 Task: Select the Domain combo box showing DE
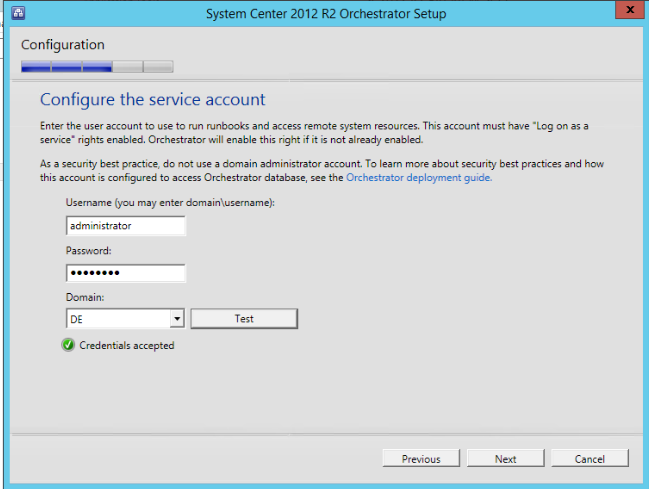pos(117,319)
